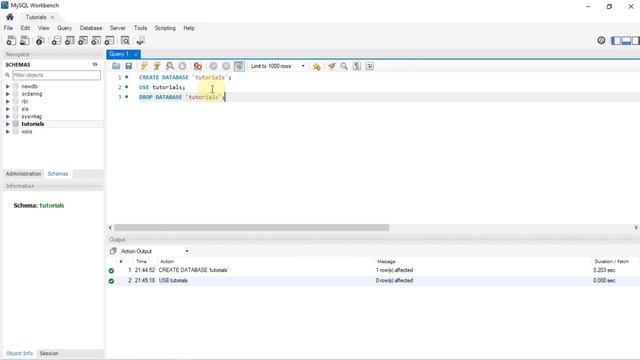Click the Filter objects search field

tap(56, 75)
